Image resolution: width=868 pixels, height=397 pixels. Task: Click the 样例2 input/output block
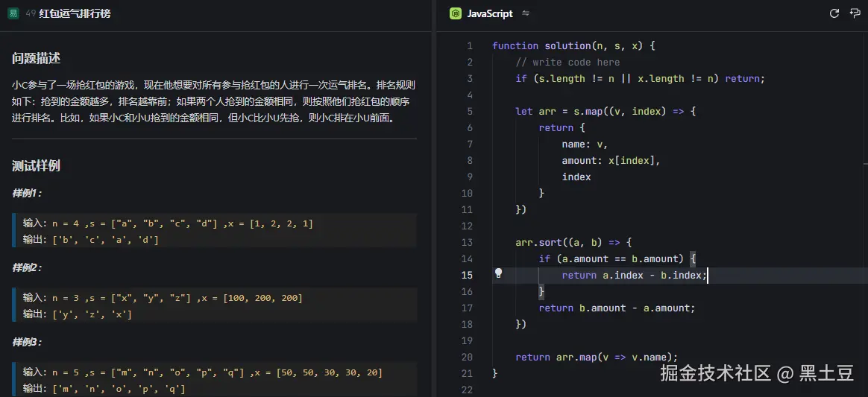pos(215,305)
